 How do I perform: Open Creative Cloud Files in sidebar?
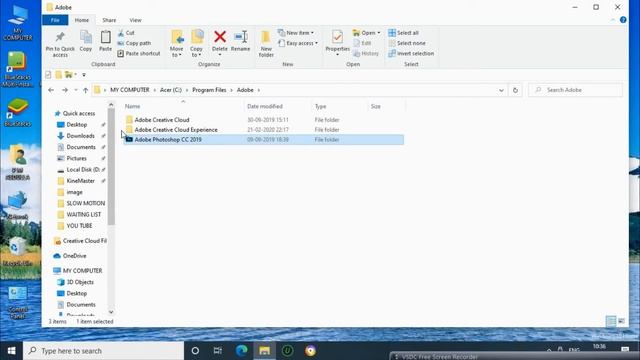point(84,241)
